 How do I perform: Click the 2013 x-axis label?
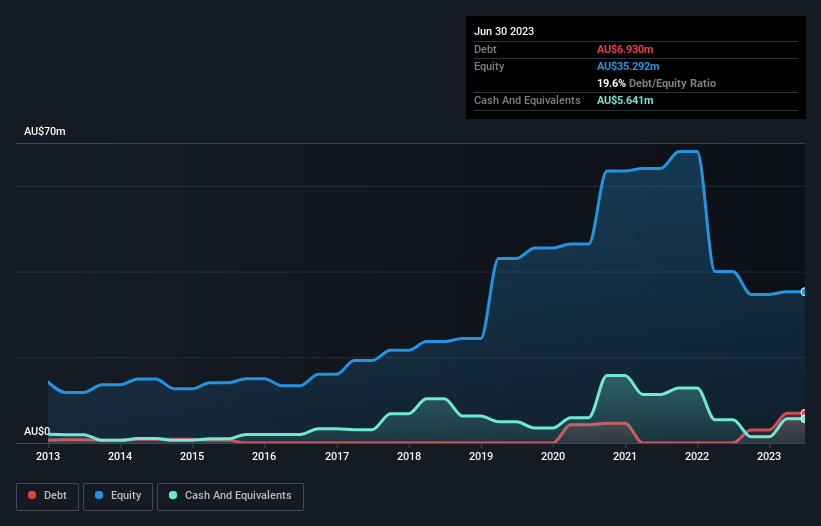[x=48, y=457]
